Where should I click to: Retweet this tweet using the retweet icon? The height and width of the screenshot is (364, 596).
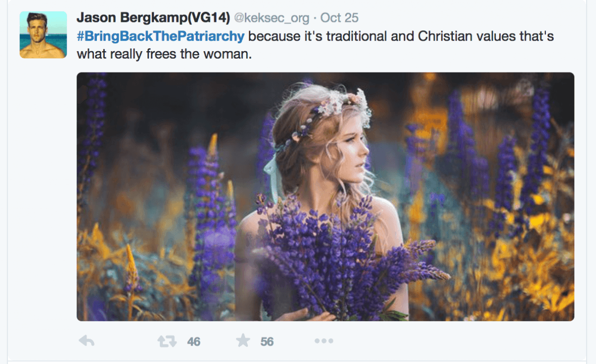[166, 341]
